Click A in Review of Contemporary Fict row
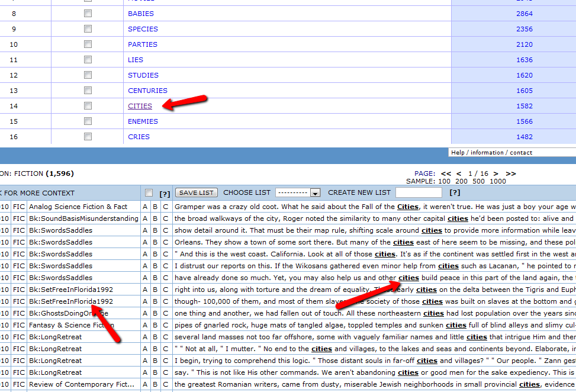 point(145,384)
